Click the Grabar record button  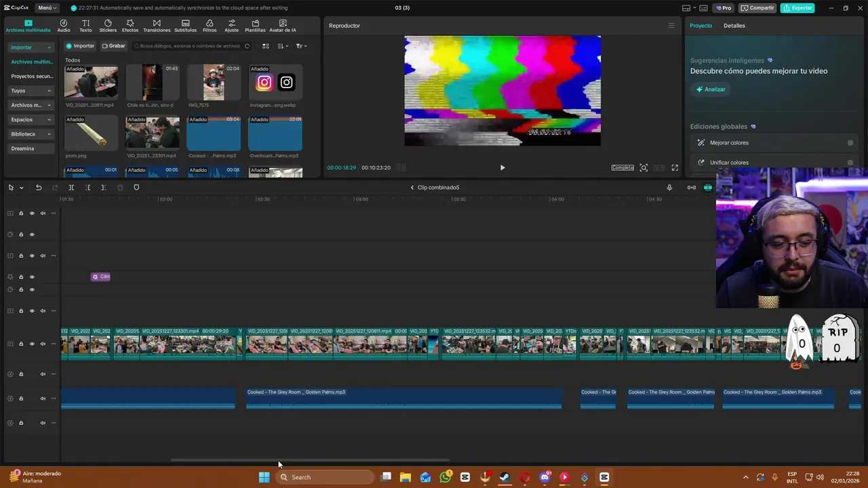coord(113,46)
